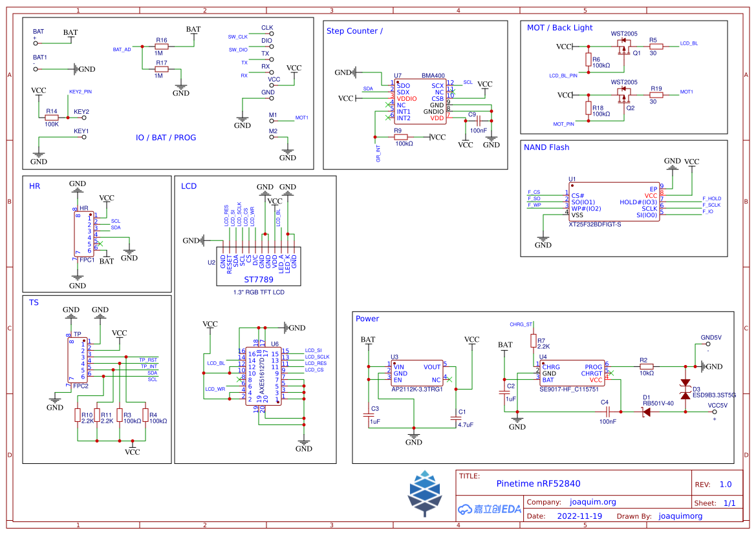Click the joaquim.org company field
The height and width of the screenshot is (535, 756).
(x=592, y=502)
